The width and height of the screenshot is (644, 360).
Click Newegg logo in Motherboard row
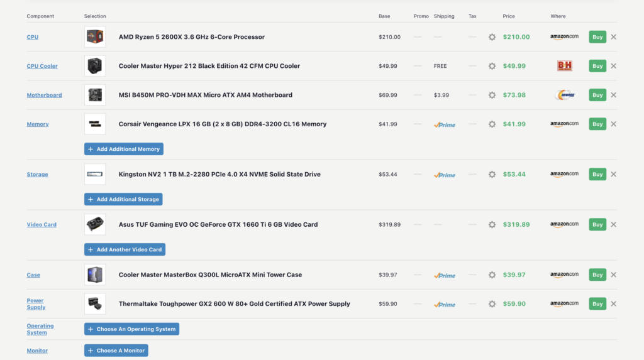click(x=565, y=95)
